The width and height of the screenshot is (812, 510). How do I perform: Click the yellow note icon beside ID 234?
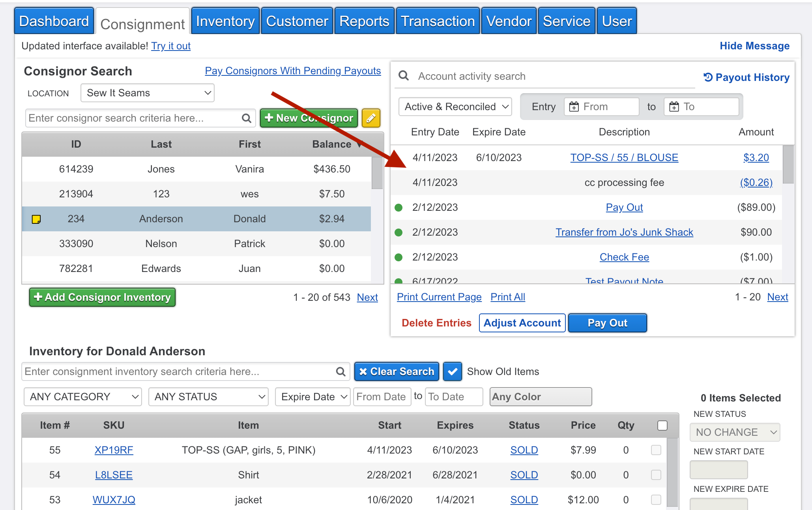click(36, 219)
